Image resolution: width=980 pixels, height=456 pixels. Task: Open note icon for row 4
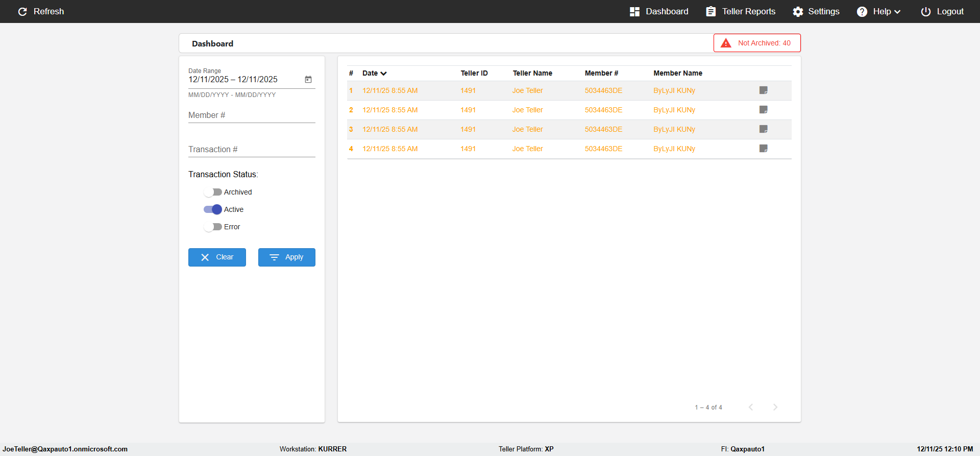point(764,149)
